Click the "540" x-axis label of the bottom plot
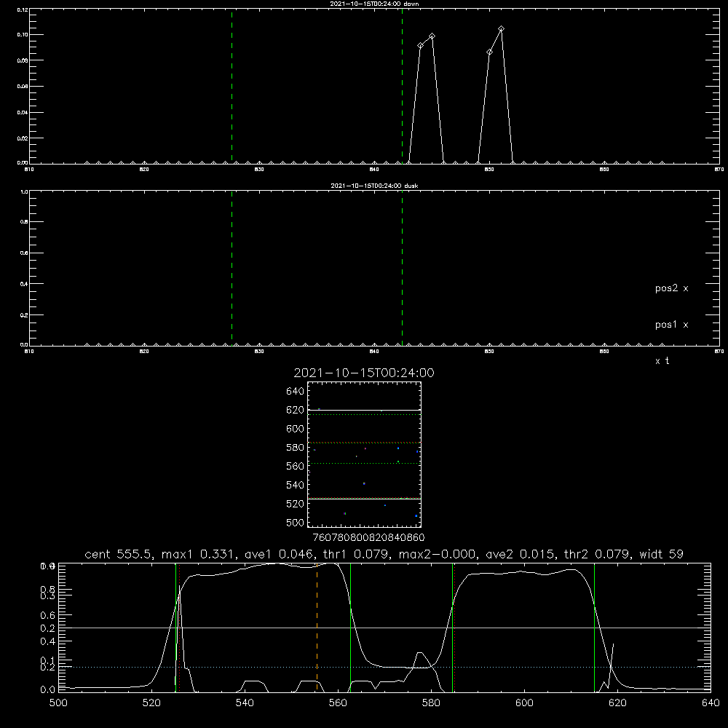728x728 pixels. click(x=245, y=703)
